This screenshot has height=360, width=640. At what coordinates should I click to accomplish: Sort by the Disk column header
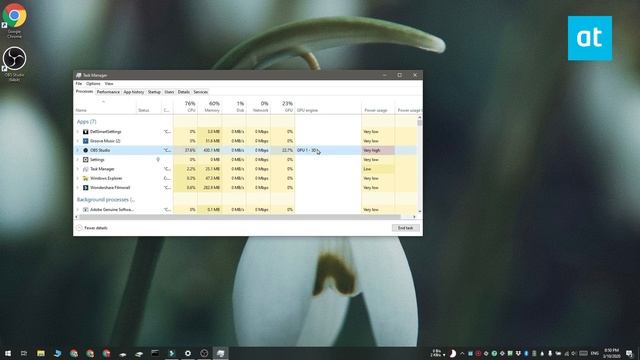234,107
